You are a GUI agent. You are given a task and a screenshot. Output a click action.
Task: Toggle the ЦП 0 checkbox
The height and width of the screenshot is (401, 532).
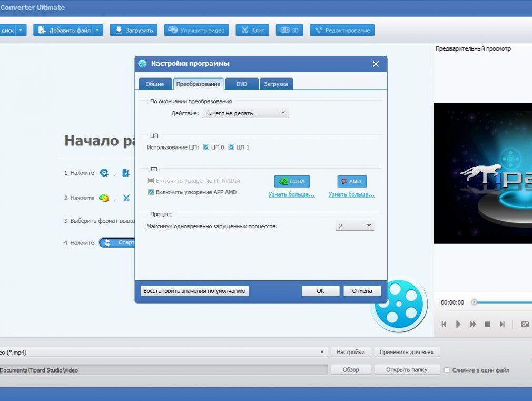point(206,147)
